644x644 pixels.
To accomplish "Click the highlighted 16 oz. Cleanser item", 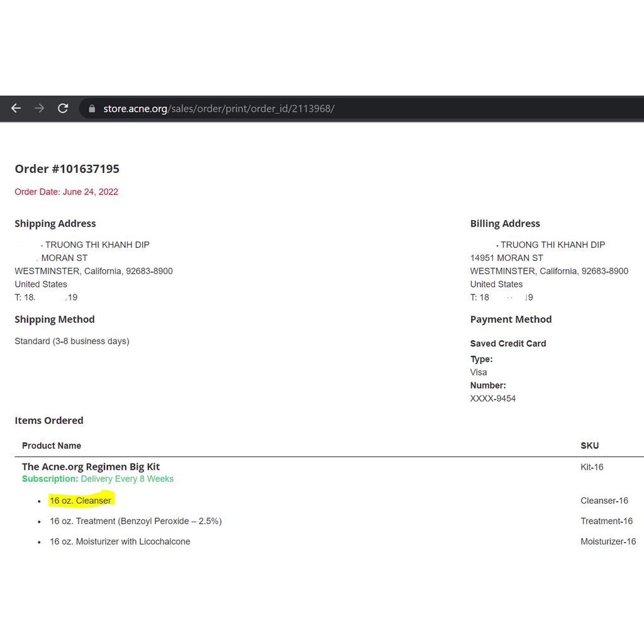I will pos(80,501).
